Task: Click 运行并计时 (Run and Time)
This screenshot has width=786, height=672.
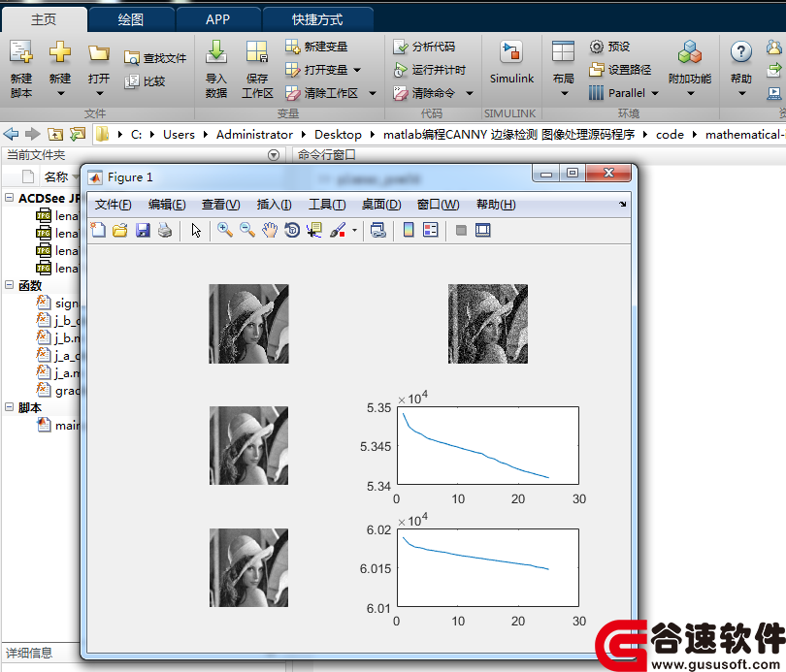Action: tap(430, 70)
